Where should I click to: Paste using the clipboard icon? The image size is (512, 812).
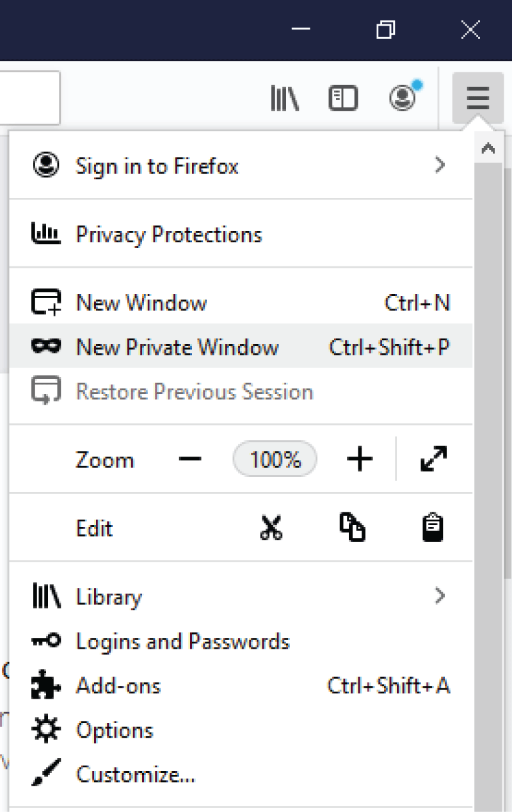point(433,528)
